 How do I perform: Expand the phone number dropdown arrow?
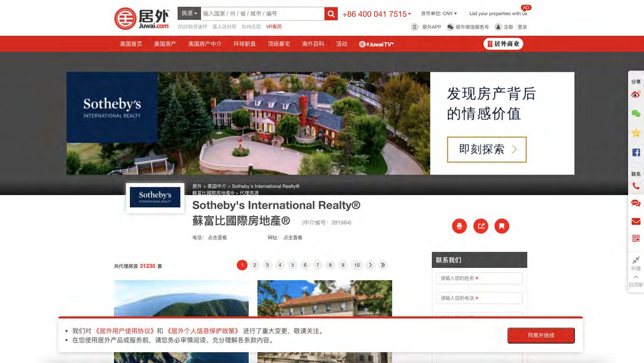410,14
